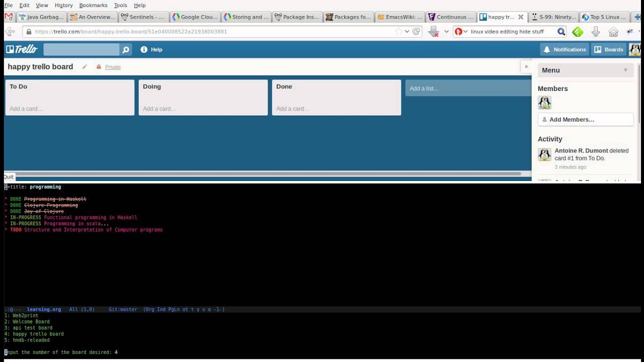Open Trello Help info icon

[144, 49]
